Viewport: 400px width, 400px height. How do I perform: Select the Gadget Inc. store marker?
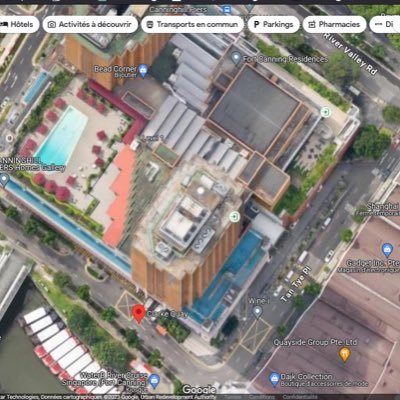[387, 250]
